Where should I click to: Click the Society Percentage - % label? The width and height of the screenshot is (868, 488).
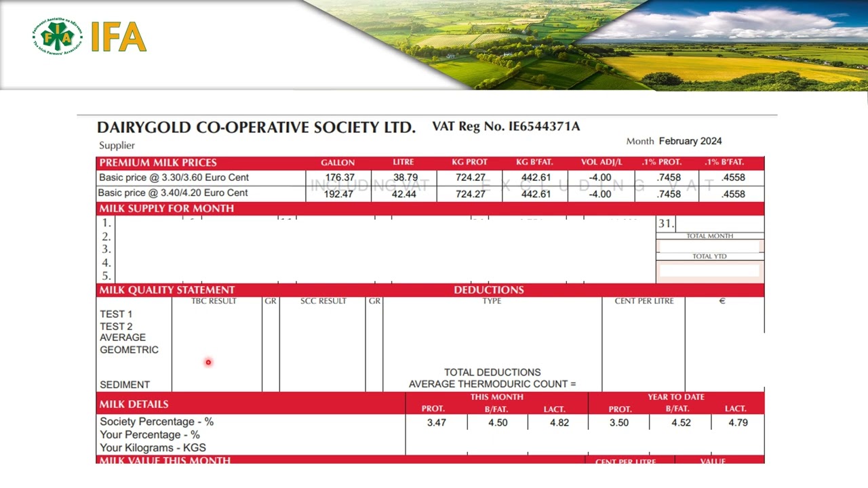tap(157, 422)
